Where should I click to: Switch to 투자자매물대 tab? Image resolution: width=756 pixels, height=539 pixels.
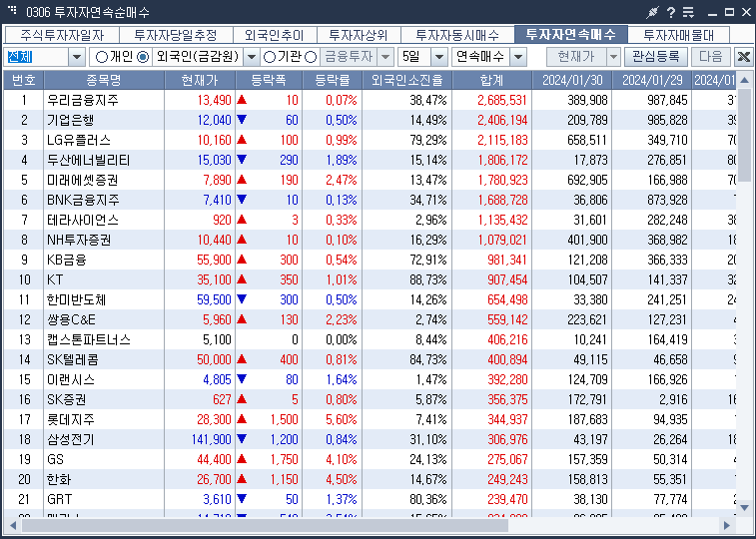point(679,35)
